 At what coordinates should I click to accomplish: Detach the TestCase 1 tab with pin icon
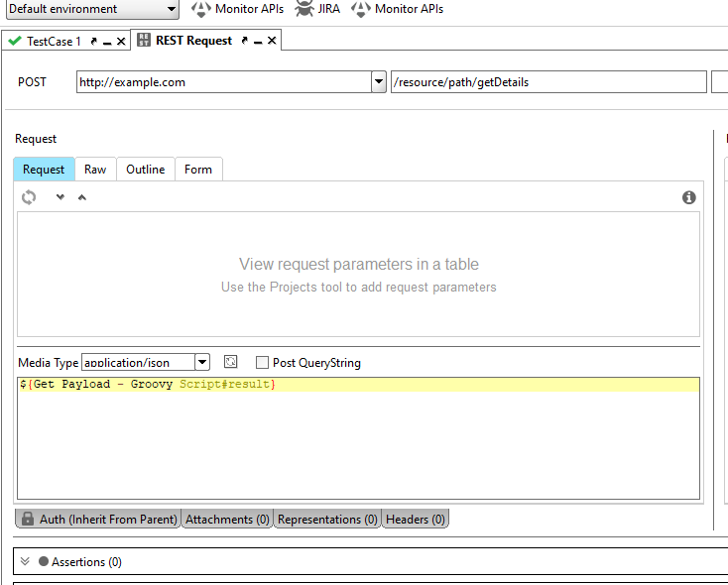click(93, 42)
